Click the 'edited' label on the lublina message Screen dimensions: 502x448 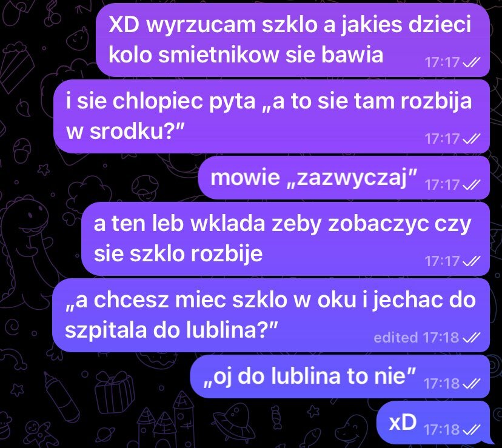396,338
